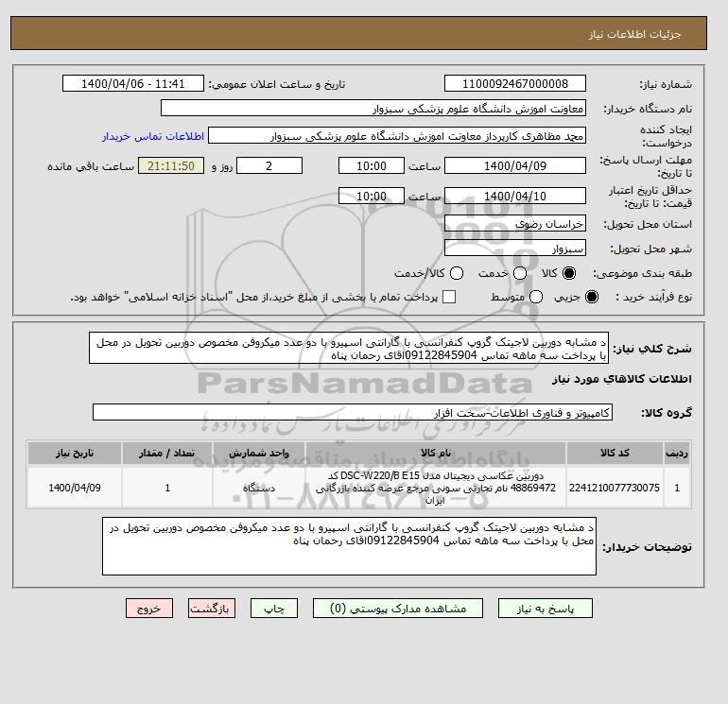Click the واحد شمارش column header

[x=259, y=453]
